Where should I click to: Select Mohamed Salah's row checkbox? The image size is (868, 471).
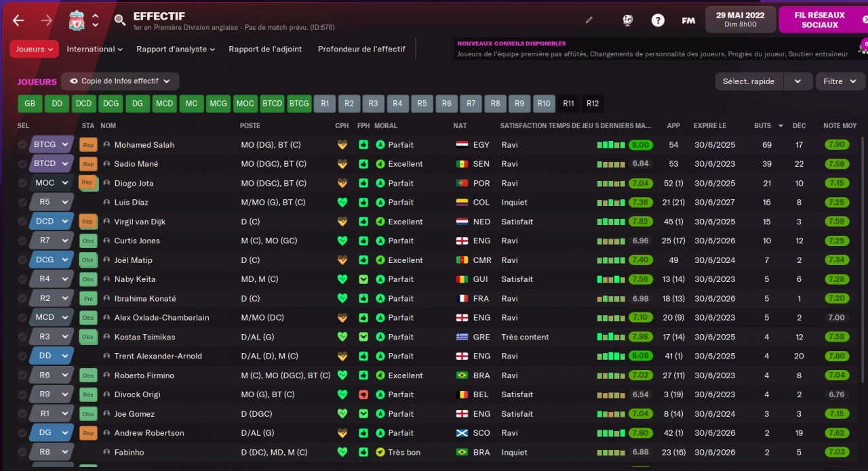click(x=22, y=145)
